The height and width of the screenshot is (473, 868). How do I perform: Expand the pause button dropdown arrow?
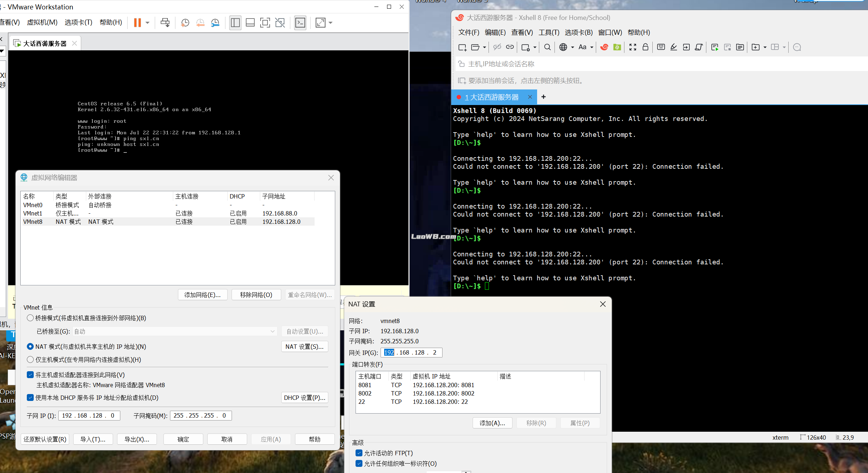(148, 23)
